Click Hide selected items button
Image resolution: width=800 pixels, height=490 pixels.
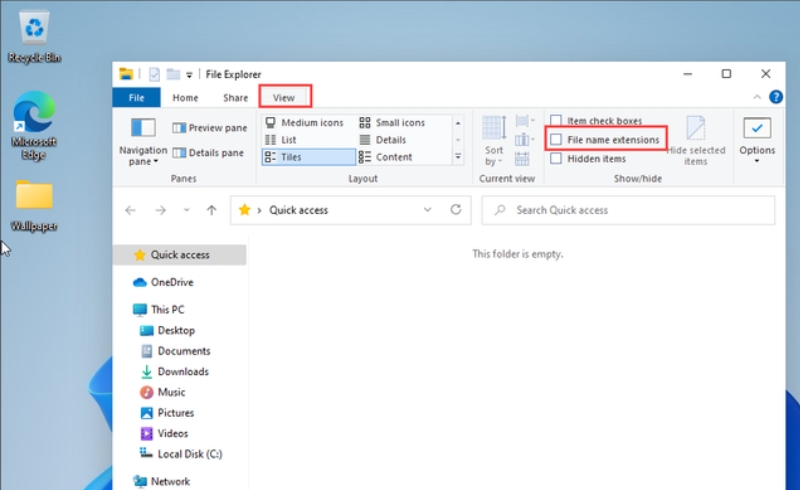coord(695,141)
